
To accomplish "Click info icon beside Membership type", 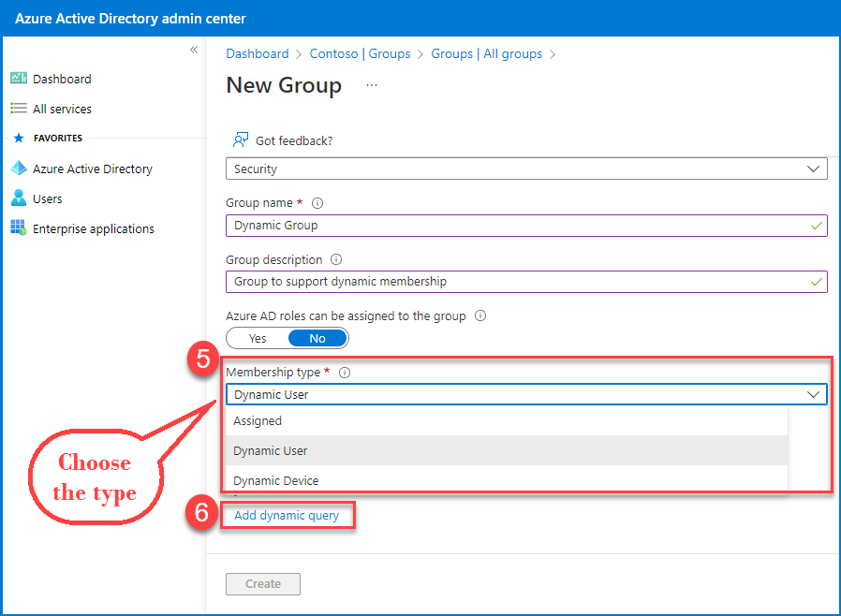I will click(x=344, y=373).
